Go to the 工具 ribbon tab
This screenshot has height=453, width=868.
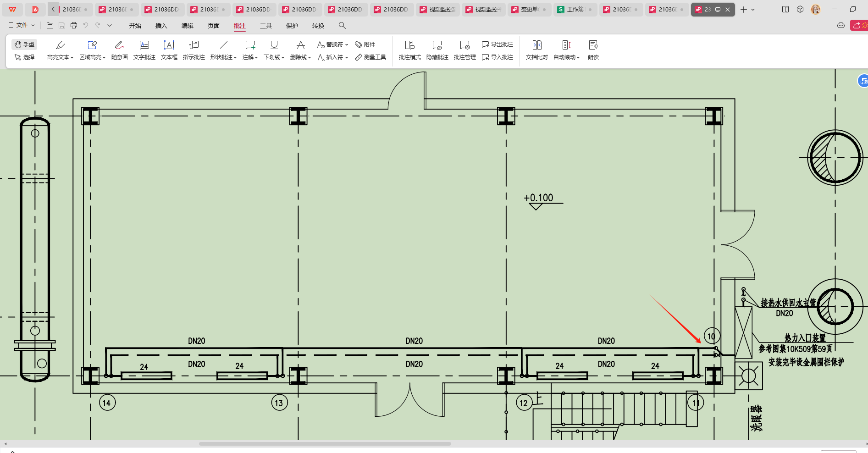(x=266, y=26)
